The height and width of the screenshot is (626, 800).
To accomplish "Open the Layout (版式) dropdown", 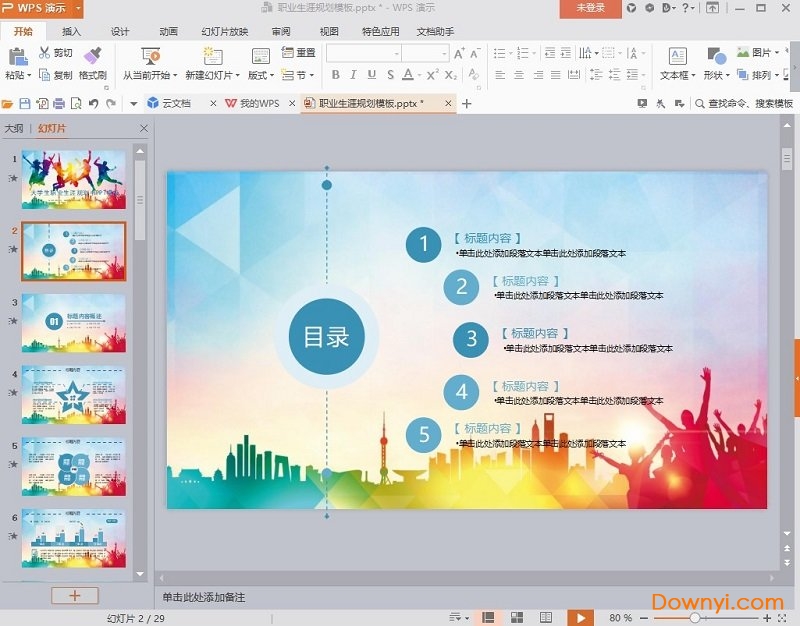I will coord(259,75).
